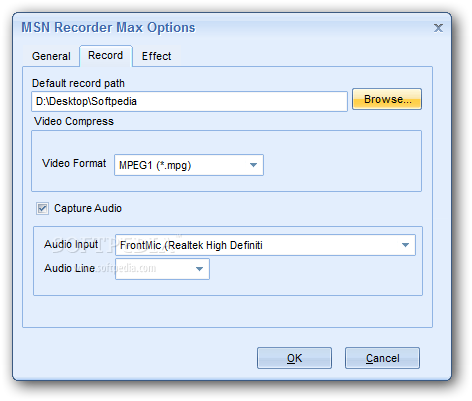This screenshot has height=401, width=472.
Task: Click the FrontMic Realtek input value
Action: 191,245
